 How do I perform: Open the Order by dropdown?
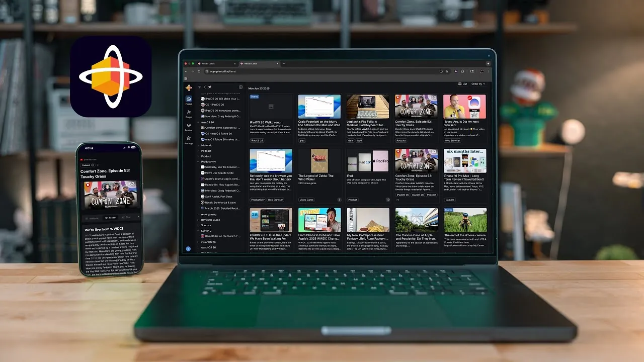[478, 84]
